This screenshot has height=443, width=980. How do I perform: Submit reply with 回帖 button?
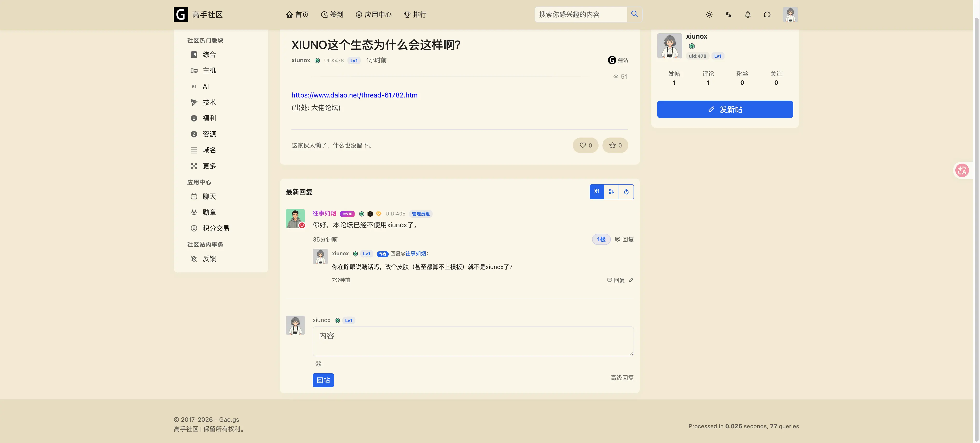click(323, 380)
